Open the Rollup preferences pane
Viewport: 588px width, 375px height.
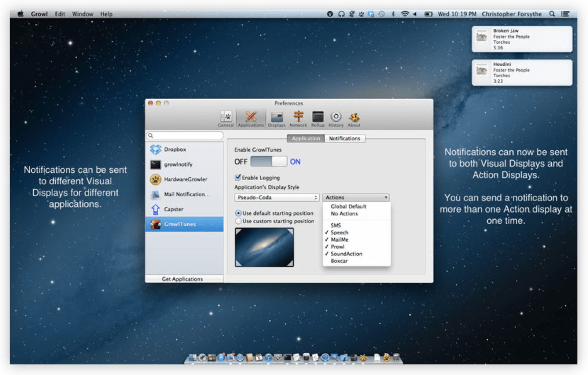(317, 119)
